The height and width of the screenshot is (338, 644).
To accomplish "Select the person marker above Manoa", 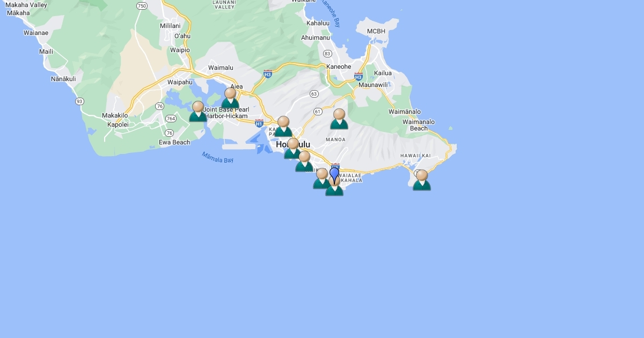I will pyautogui.click(x=339, y=119).
